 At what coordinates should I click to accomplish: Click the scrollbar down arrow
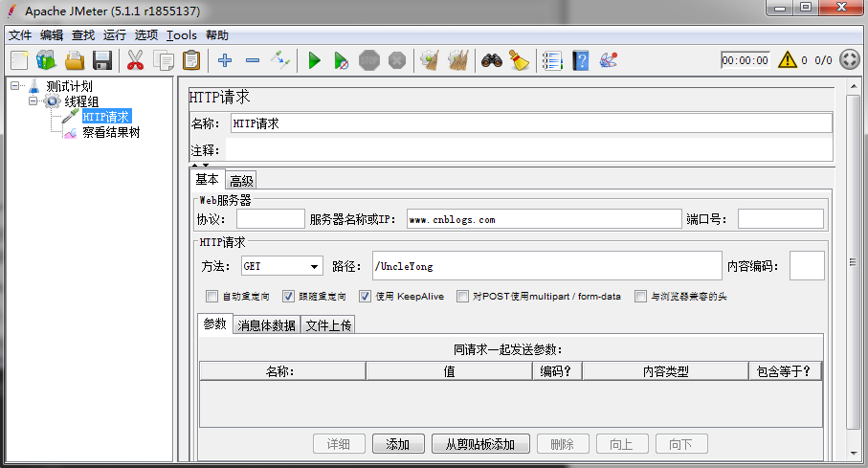coord(854,454)
